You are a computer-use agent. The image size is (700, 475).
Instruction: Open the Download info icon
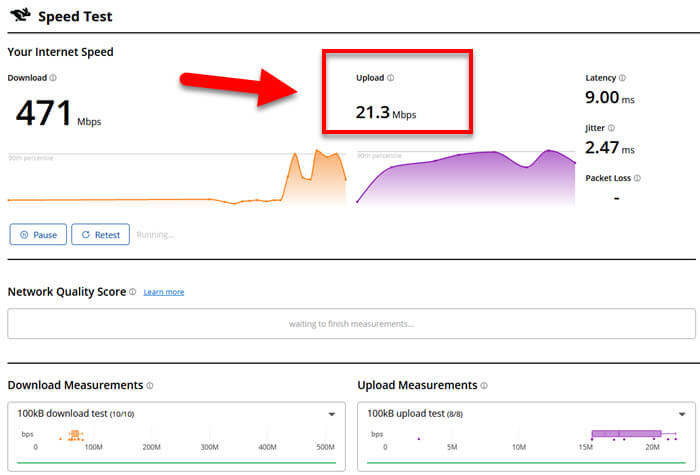tap(53, 78)
